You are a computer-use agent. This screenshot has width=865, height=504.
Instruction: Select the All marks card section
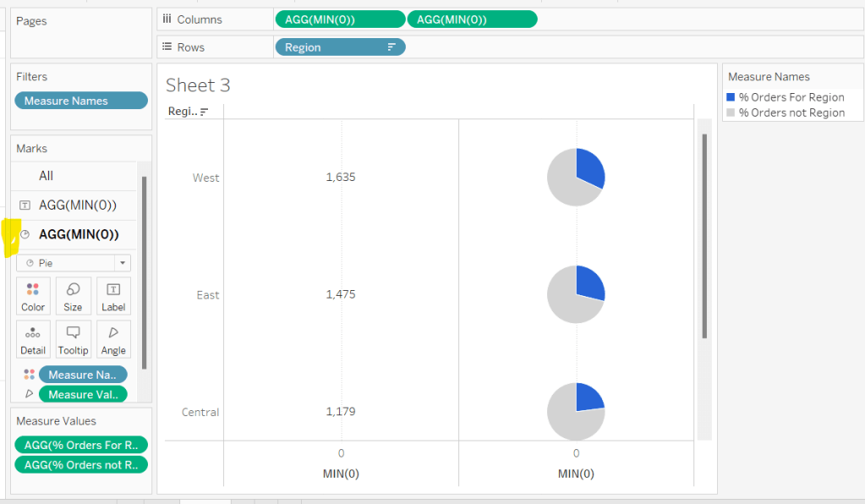tap(47, 176)
